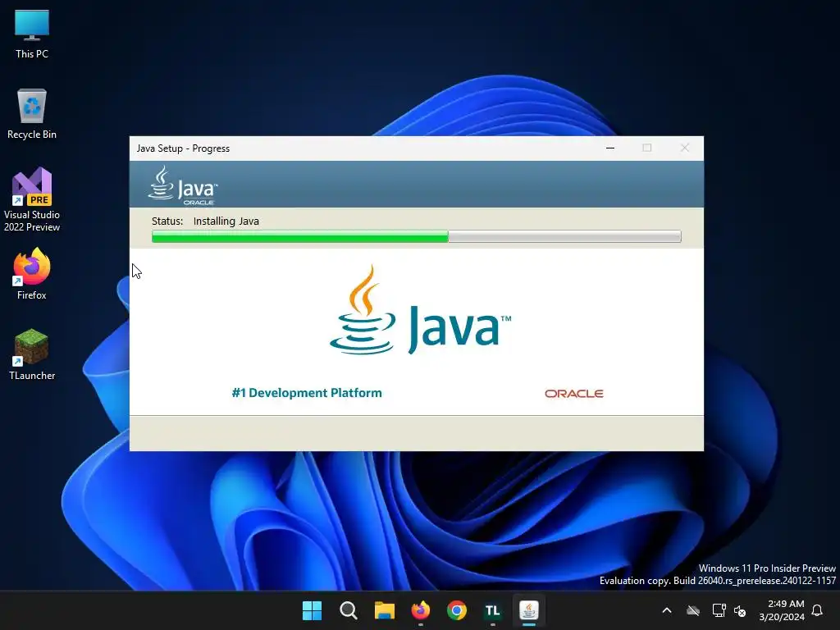
Task: Minimize the Java Setup window
Action: (x=610, y=148)
